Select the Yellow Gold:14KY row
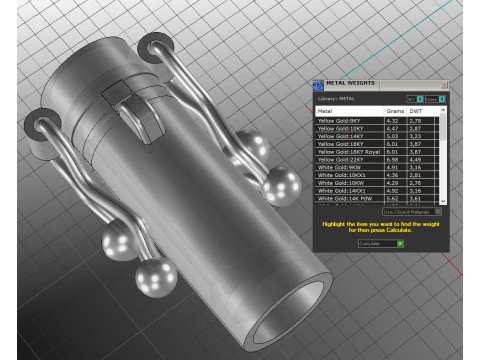Image resolution: width=480 pixels, height=360 pixels. pyautogui.click(x=377, y=136)
